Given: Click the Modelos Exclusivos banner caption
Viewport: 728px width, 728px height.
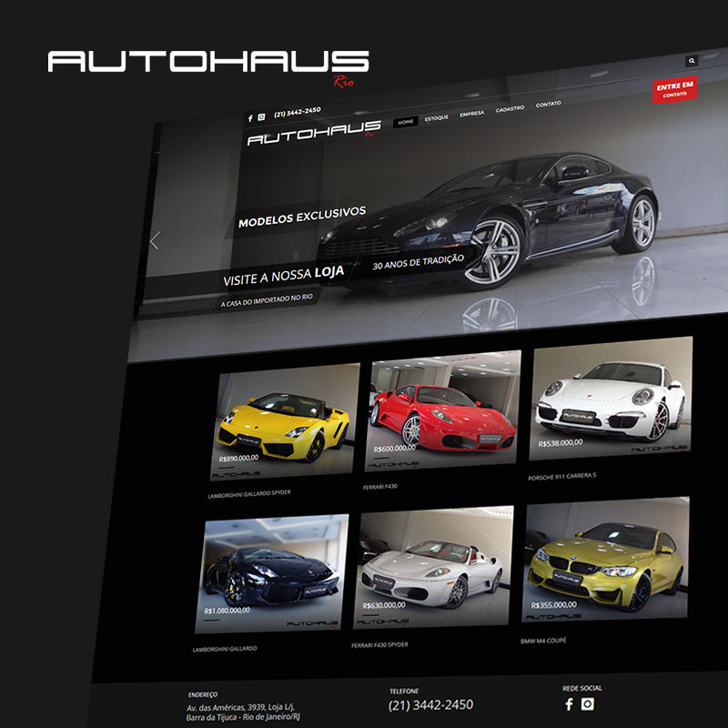Looking at the screenshot, I should point(302,217).
